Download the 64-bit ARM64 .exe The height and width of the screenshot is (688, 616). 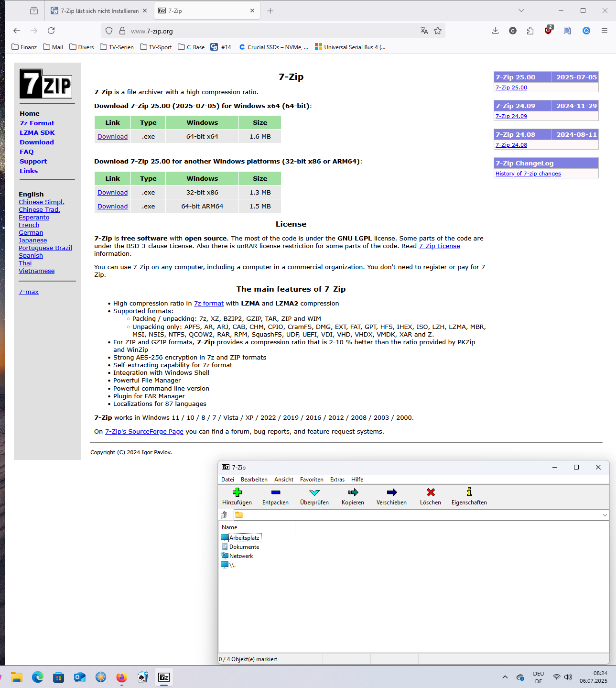pos(112,206)
